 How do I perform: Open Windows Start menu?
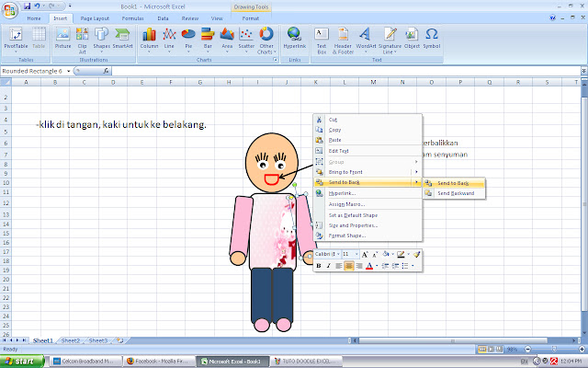[22, 362]
